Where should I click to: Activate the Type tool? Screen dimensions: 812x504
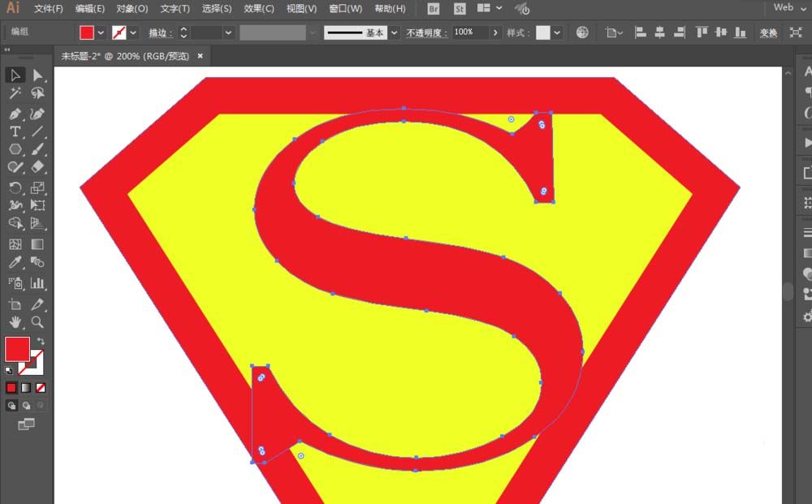pyautogui.click(x=15, y=131)
